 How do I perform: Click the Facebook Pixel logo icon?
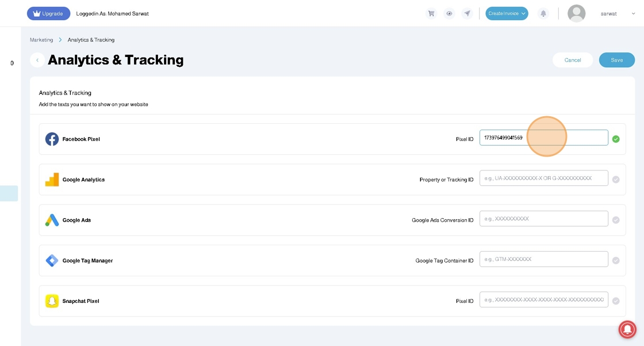(x=52, y=139)
